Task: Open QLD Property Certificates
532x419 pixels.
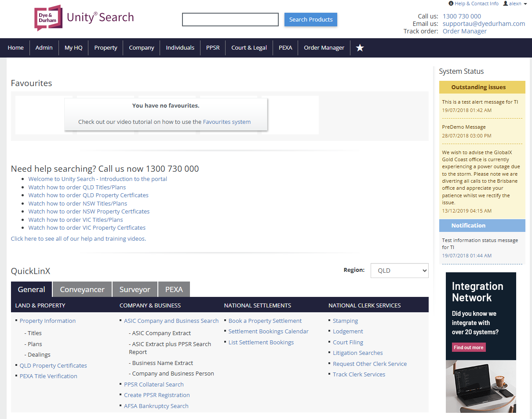Action: pos(53,365)
